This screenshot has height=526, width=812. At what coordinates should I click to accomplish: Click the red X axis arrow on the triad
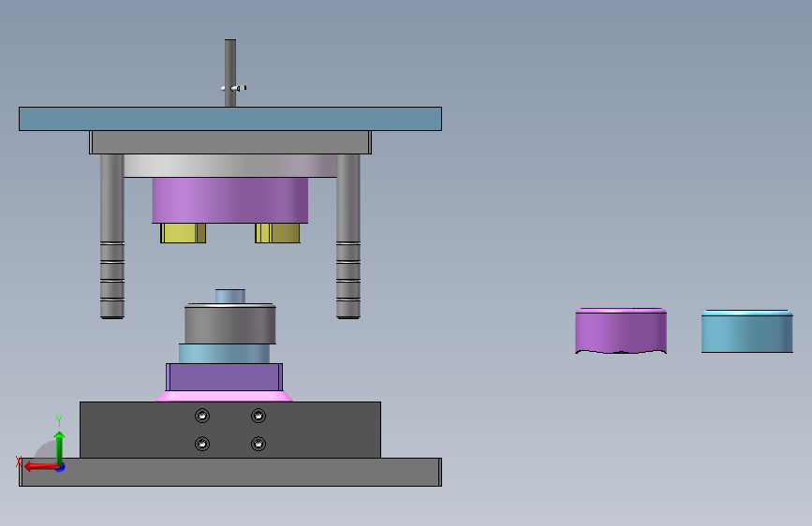(x=40, y=466)
